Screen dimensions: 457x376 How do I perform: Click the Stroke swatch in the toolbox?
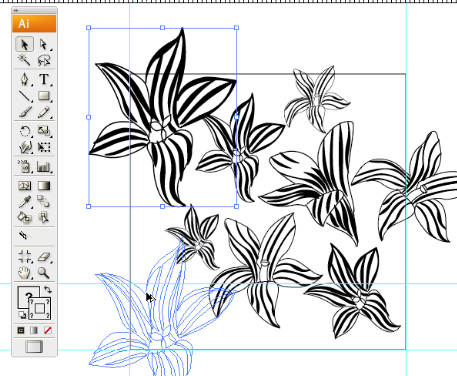[x=40, y=308]
